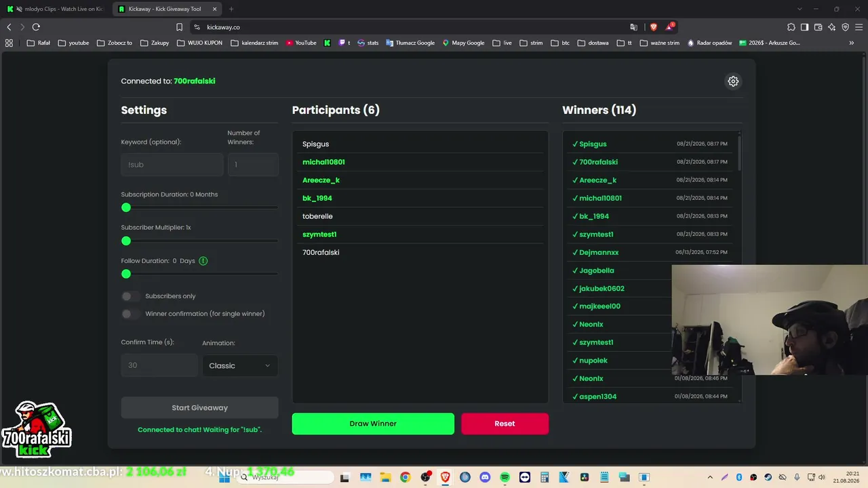The height and width of the screenshot is (488, 868).
Task: Enable the Subscribers only toggle
Action: coord(131,296)
